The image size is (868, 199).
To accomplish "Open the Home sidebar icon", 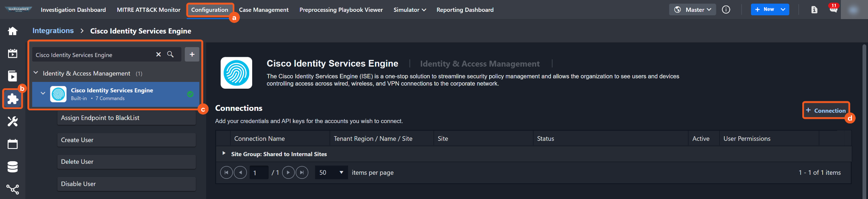I will (13, 31).
